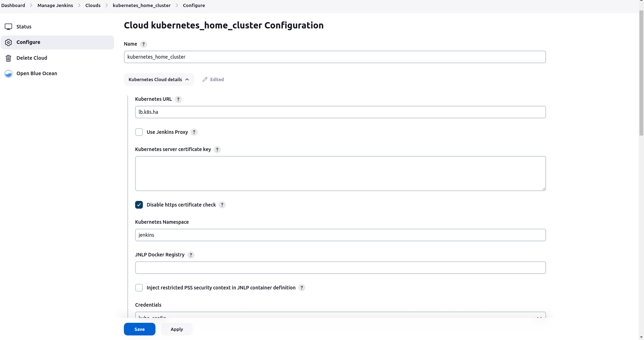Enable the Use Jenkins Proxy checkbox
The image size is (644, 340).
(x=139, y=132)
